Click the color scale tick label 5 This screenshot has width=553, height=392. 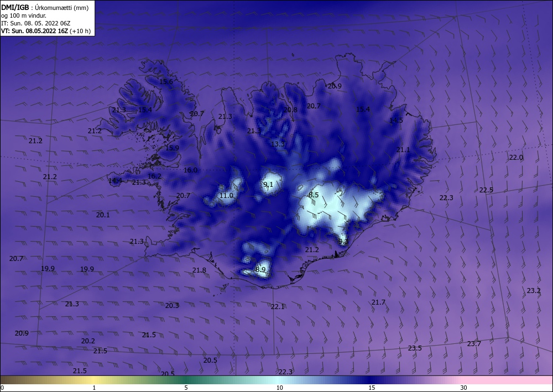point(186,388)
